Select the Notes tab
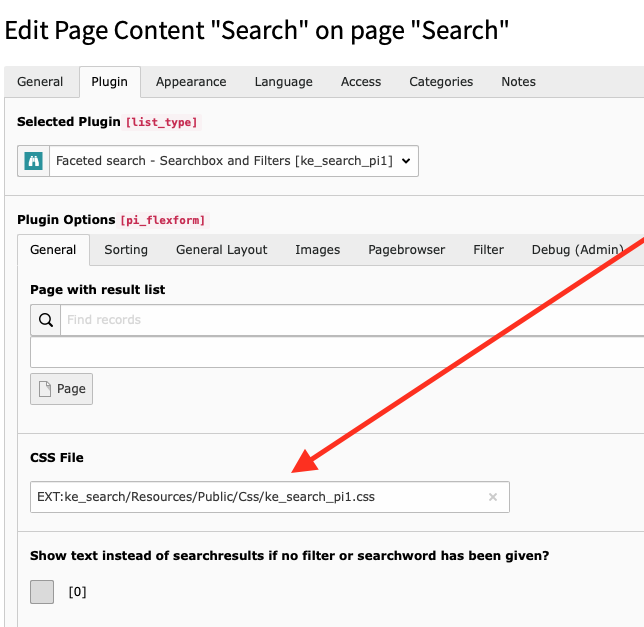The width and height of the screenshot is (644, 627). coord(518,82)
